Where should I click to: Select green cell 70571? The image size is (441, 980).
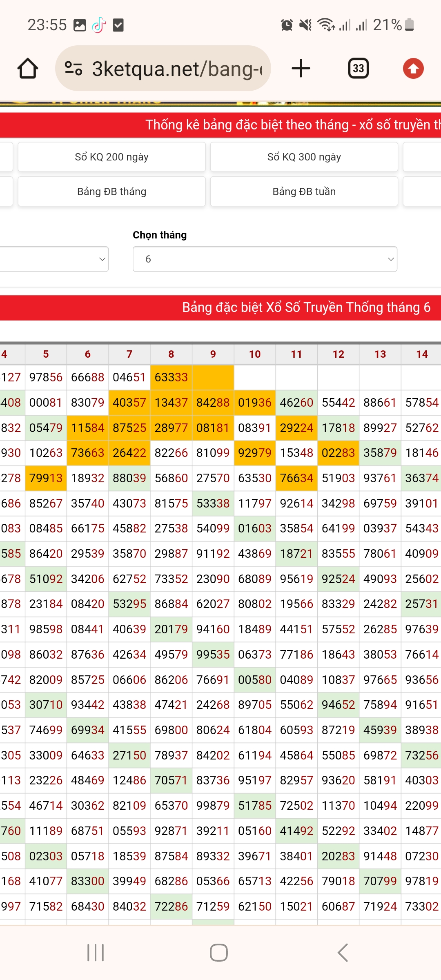point(171,780)
